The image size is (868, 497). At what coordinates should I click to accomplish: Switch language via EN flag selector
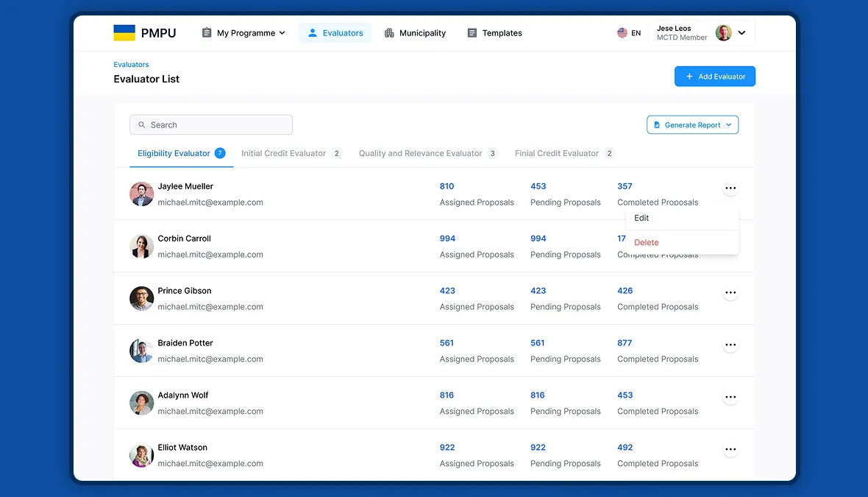(x=629, y=32)
